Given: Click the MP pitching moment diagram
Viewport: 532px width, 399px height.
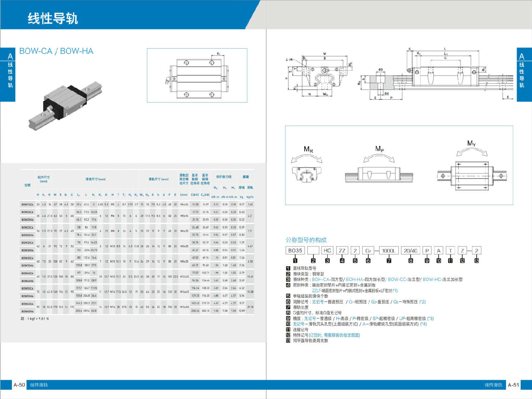Looking at the screenshot, I should (379, 166).
